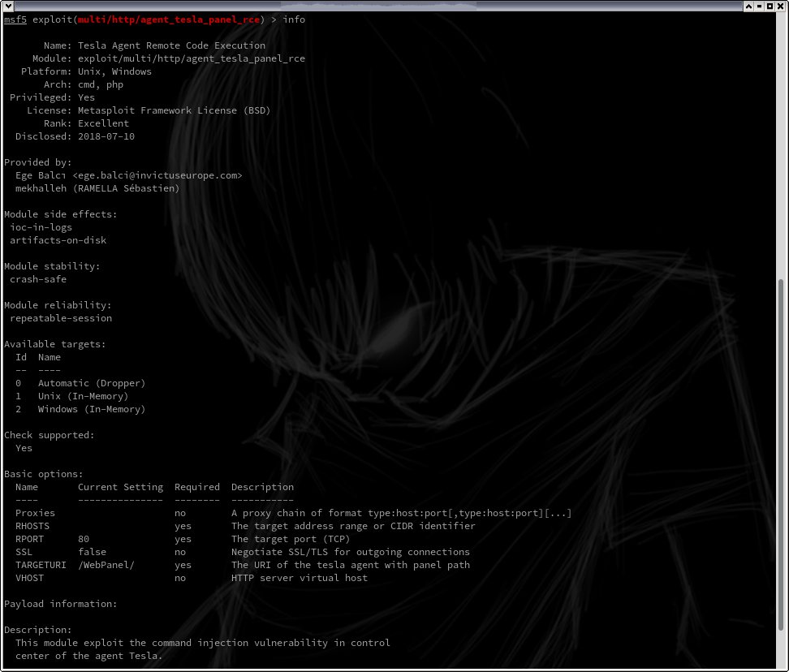This screenshot has height=672, width=789.
Task: Click the Privileged value 'Yes'
Action: pos(86,97)
